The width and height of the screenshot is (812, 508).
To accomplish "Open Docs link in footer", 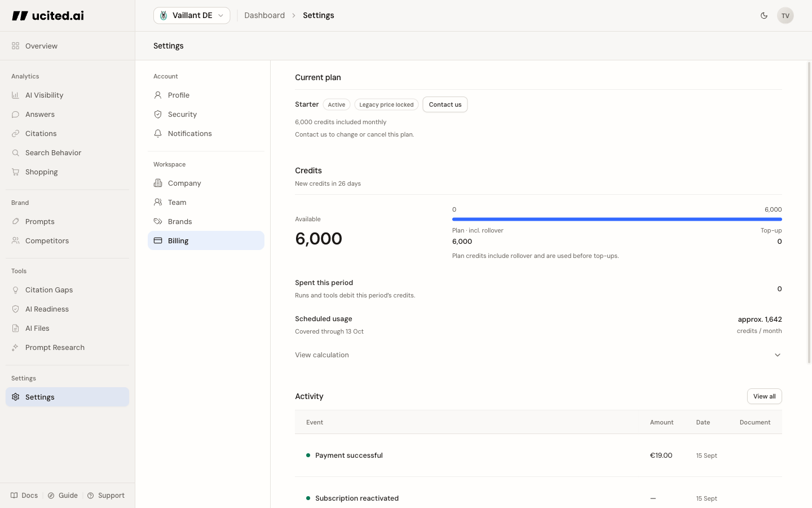I will 24,496.
